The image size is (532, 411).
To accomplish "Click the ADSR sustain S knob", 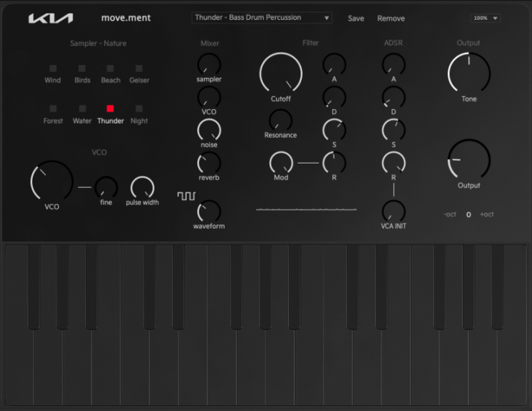I will click(x=394, y=130).
